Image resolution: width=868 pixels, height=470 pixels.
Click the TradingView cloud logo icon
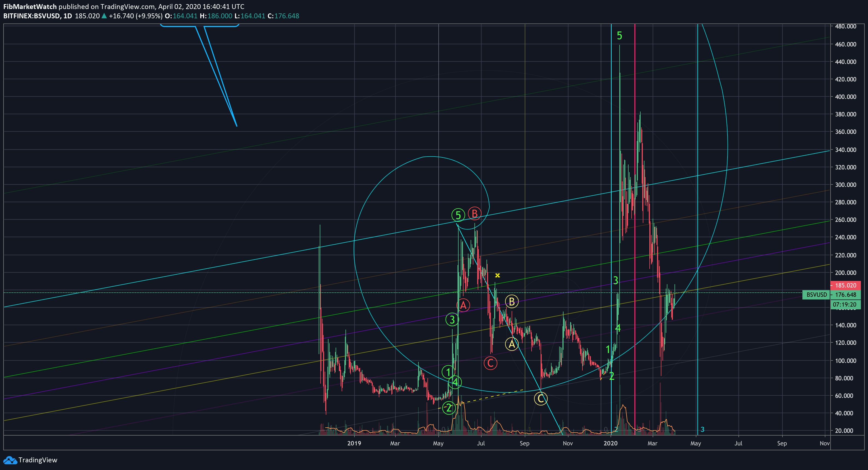click(10, 460)
